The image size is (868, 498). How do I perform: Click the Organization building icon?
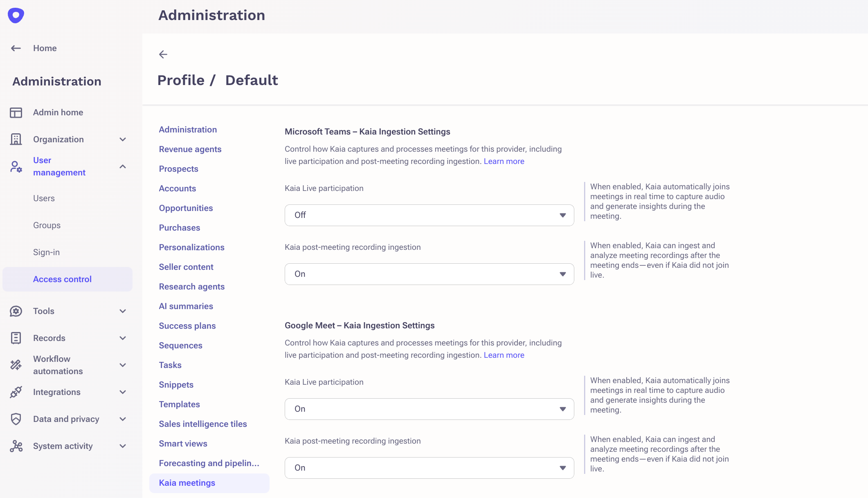coord(16,139)
